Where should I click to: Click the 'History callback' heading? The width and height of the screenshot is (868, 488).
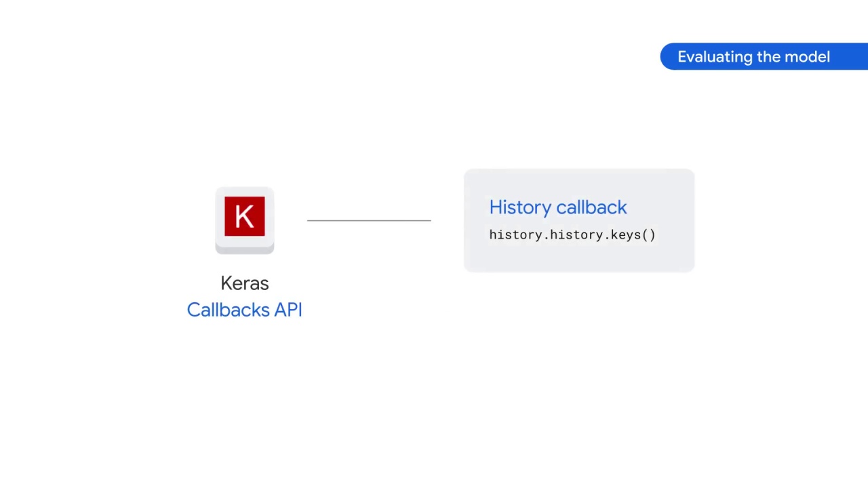[558, 207]
